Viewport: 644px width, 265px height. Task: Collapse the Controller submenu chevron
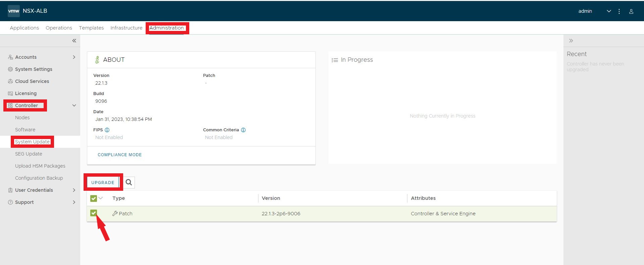[x=74, y=105]
